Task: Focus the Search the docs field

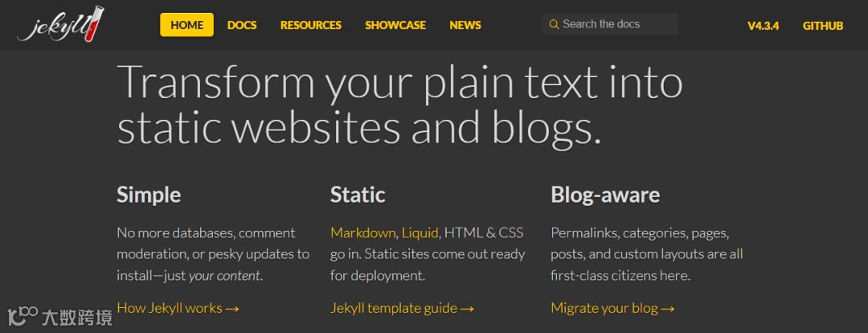Action: 610,24
